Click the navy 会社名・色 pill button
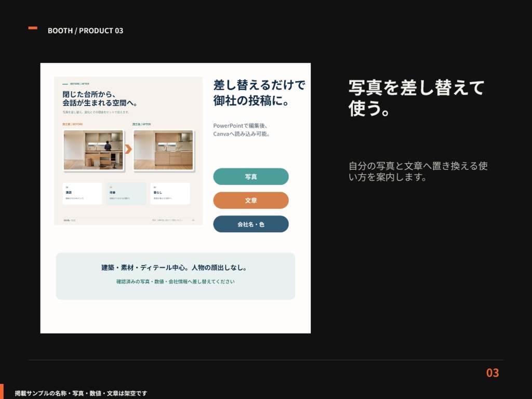Viewport: 532px width, 399px height. point(251,224)
